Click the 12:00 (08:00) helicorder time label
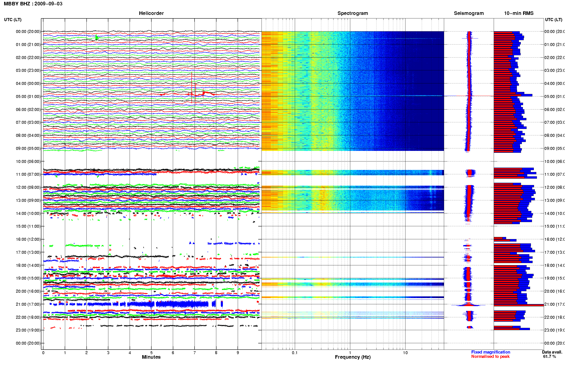Screen dimensions: 588x368 coord(28,187)
